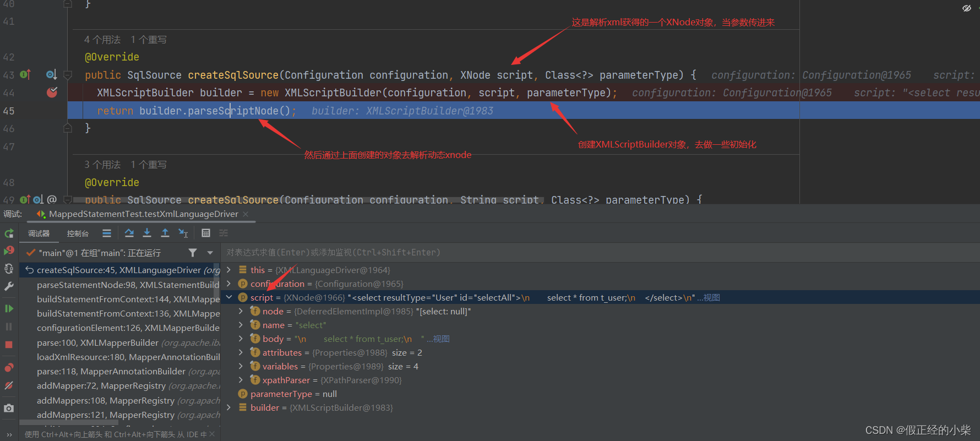Click '1 个重写' overrides hint above line 42

pos(149,40)
